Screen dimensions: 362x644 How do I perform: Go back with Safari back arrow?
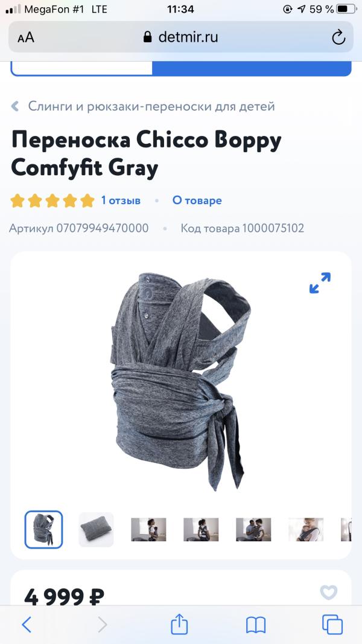pyautogui.click(x=26, y=625)
